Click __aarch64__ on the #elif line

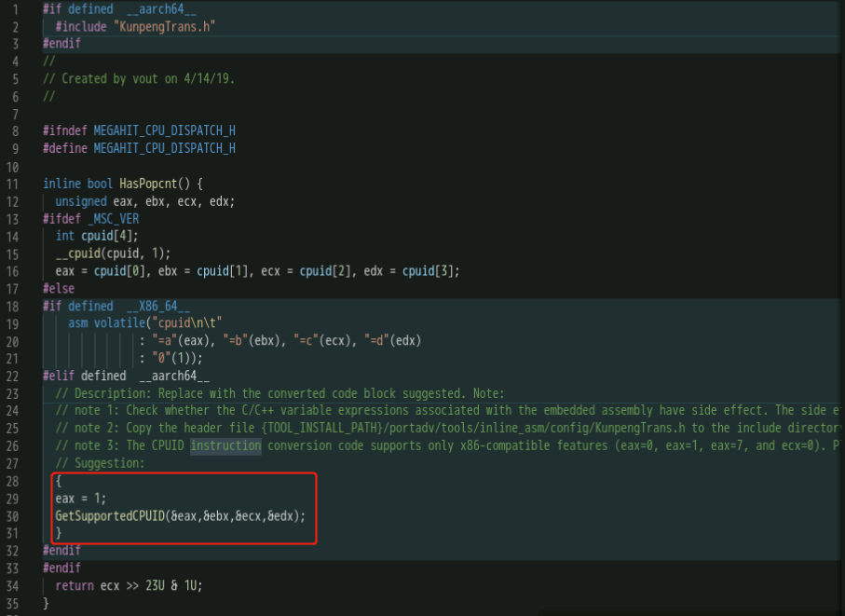pos(173,376)
